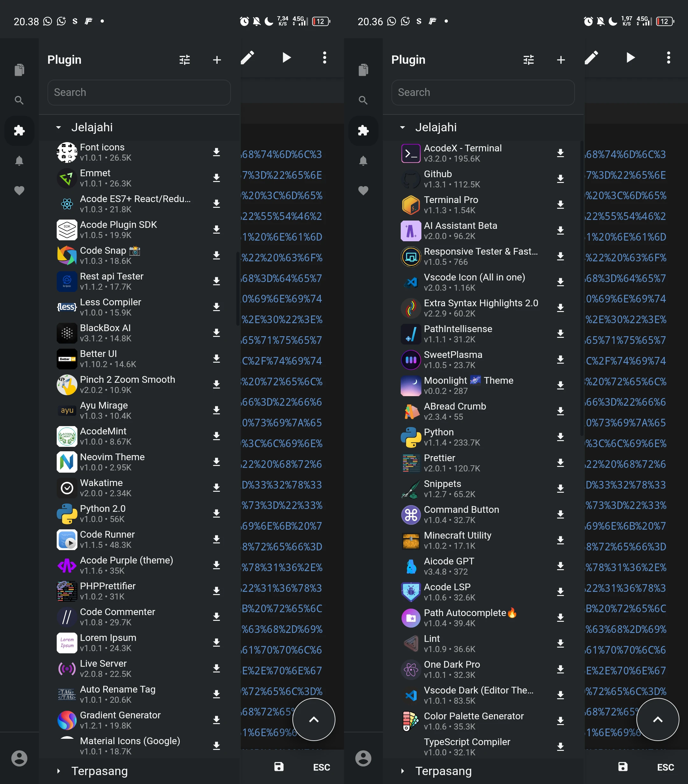
Task: Open the plugin filter options
Action: click(x=184, y=60)
